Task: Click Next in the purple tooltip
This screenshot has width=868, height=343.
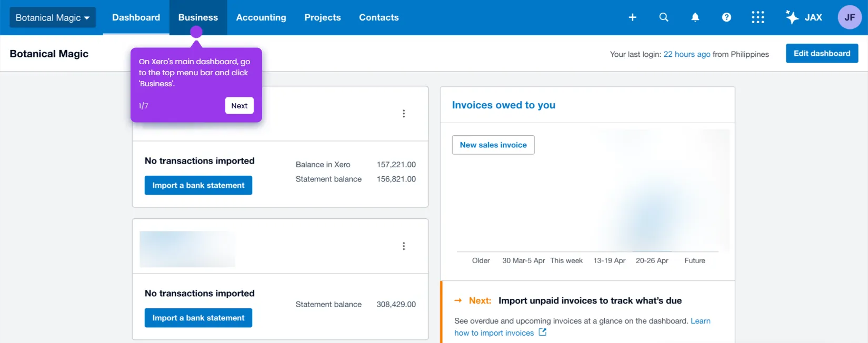Action: pyautogui.click(x=240, y=106)
